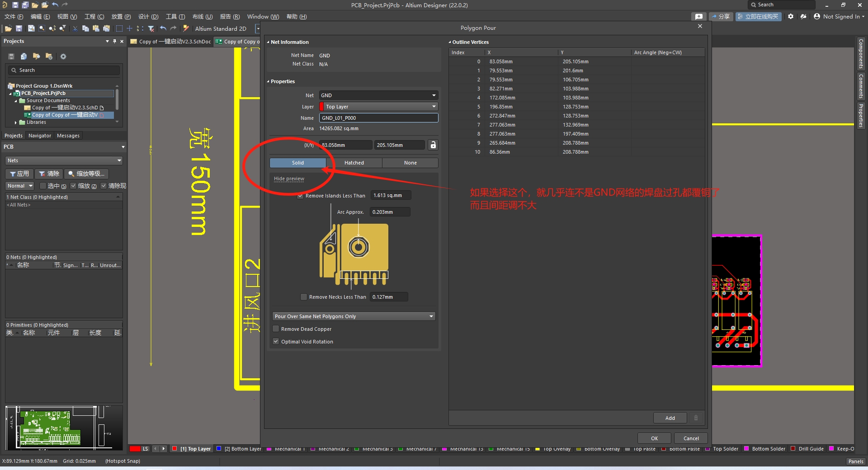868x470 pixels.
Task: Enable Remove Dead Copper checkbox
Action: point(276,329)
